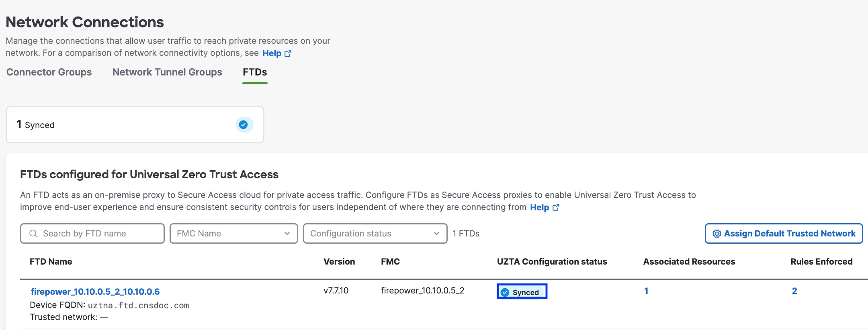Screen dimensions: 868x330
Task: Click the chevron arrow of Configuration status
Action: (x=436, y=234)
